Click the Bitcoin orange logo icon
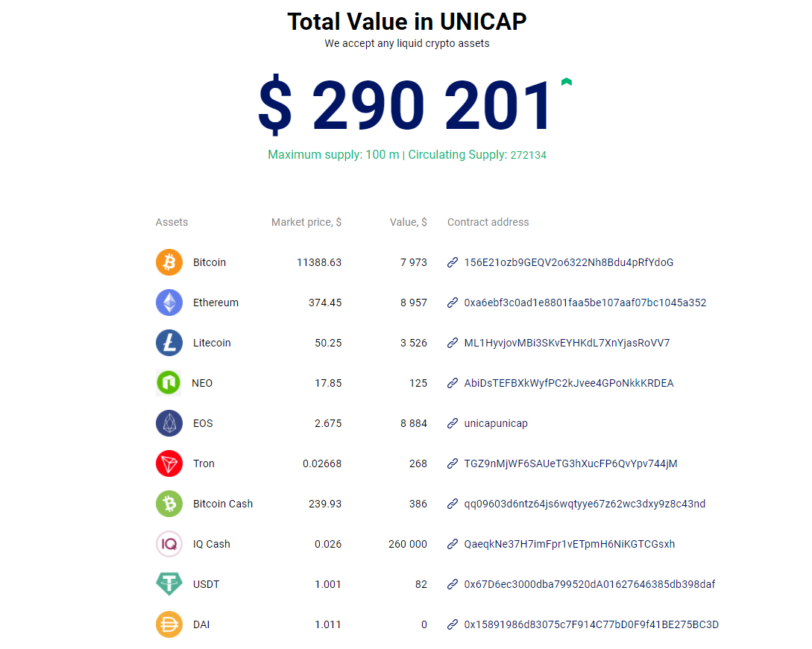The width and height of the screenshot is (812, 649). click(169, 262)
